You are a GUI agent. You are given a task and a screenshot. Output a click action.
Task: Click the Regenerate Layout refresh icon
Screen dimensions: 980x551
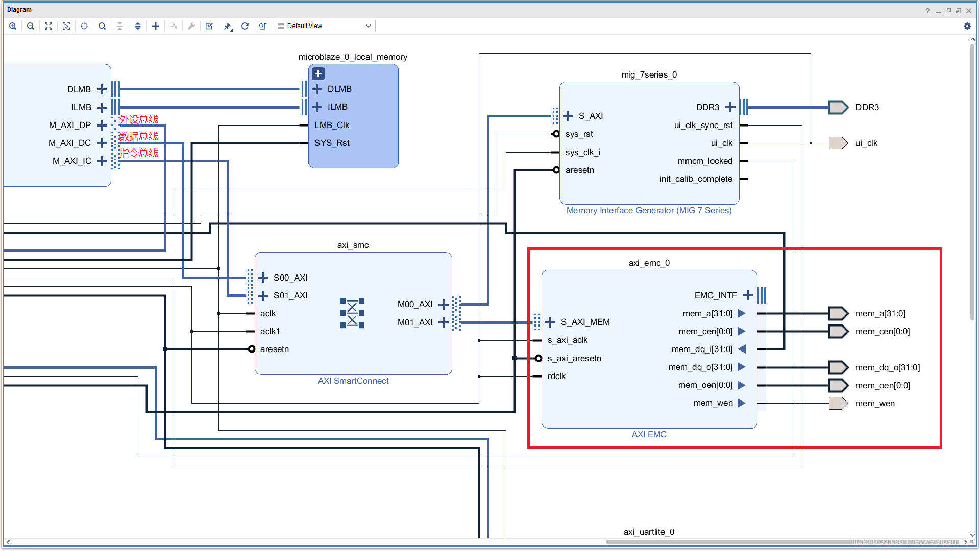[245, 26]
